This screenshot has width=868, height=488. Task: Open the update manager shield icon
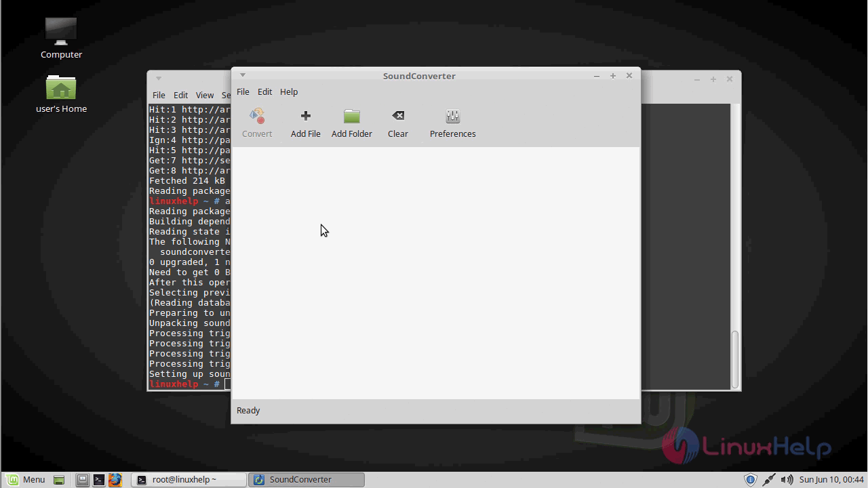point(751,480)
